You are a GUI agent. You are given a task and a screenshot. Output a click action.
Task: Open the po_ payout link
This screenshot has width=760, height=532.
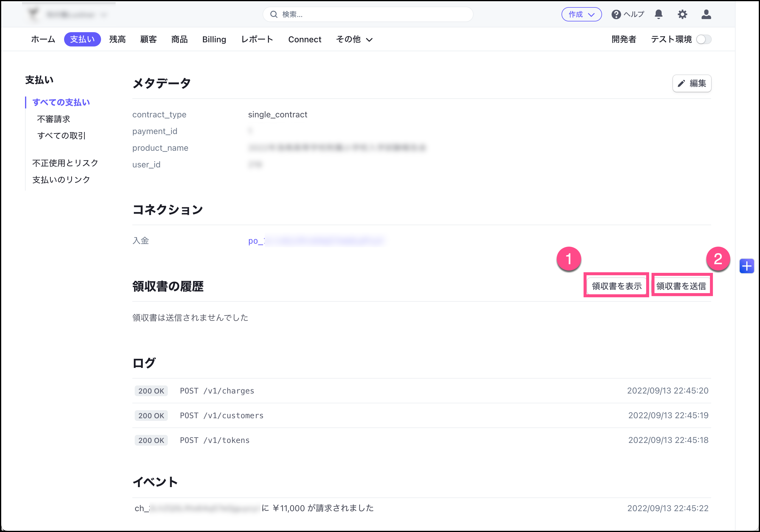point(316,241)
